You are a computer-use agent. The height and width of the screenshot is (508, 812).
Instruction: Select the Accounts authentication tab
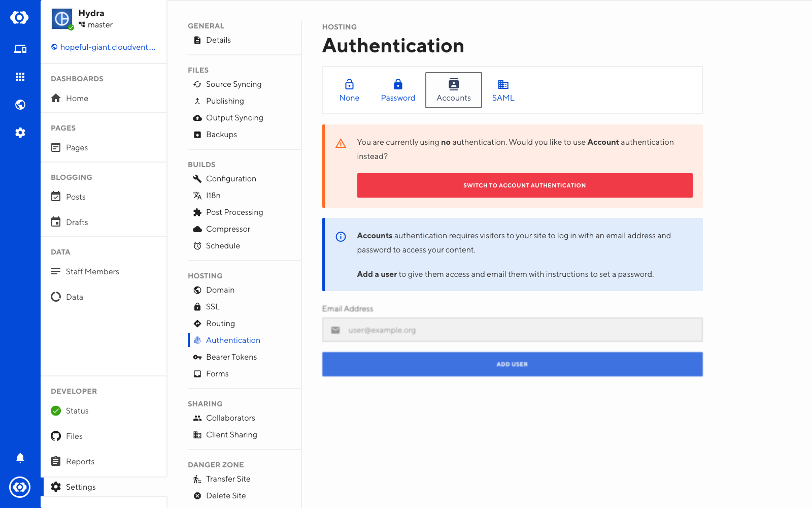(x=454, y=90)
